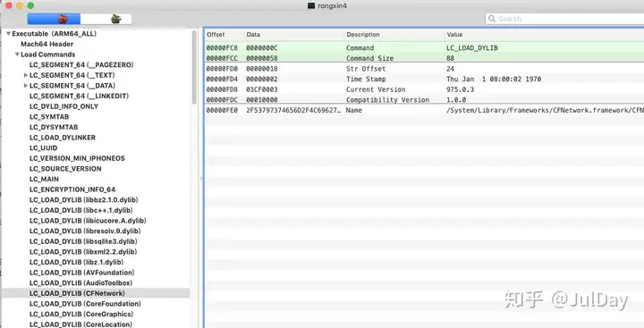Open the Mach64 Header item
The height and width of the screenshot is (328, 644).
(x=47, y=44)
